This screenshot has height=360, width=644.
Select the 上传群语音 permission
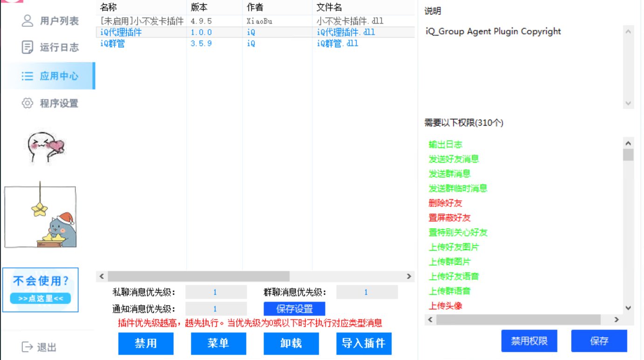pyautogui.click(x=450, y=291)
